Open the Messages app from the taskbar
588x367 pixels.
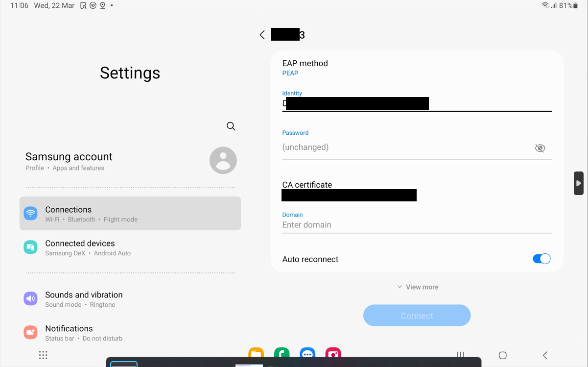coord(307,353)
